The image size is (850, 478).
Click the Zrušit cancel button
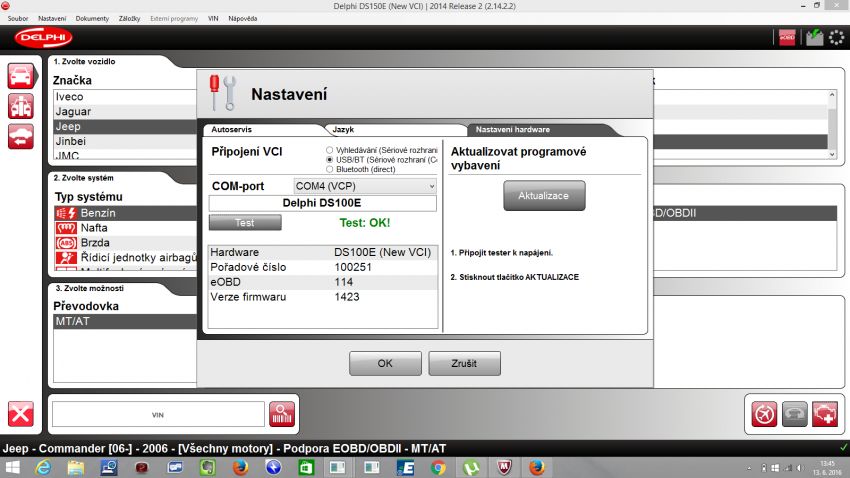465,363
